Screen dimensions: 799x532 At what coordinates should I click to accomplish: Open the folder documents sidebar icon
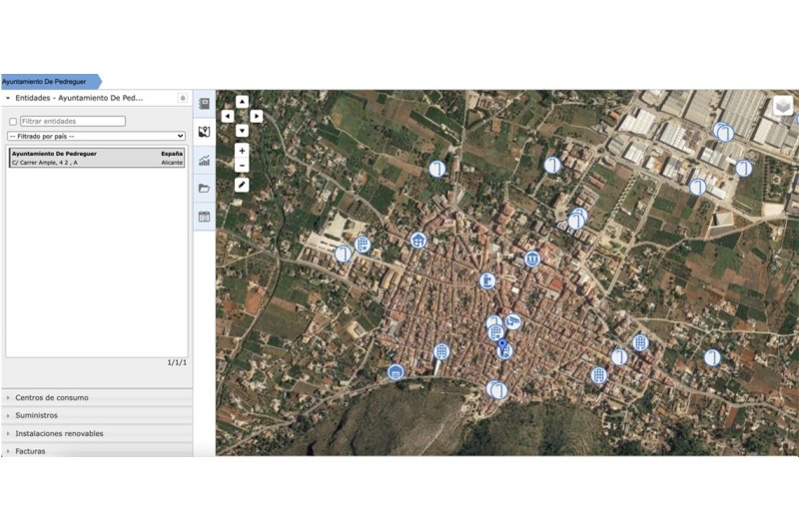point(204,188)
